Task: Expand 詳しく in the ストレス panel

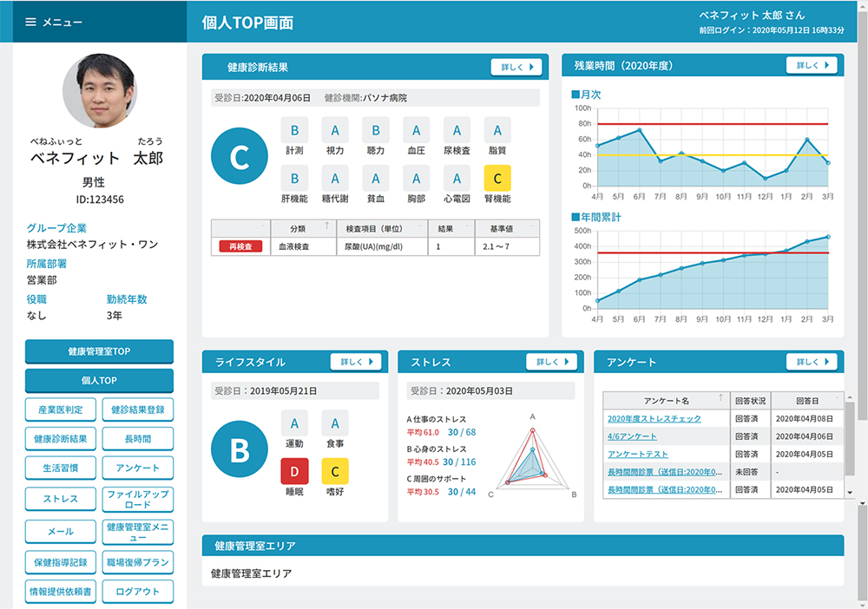Action: [x=551, y=362]
